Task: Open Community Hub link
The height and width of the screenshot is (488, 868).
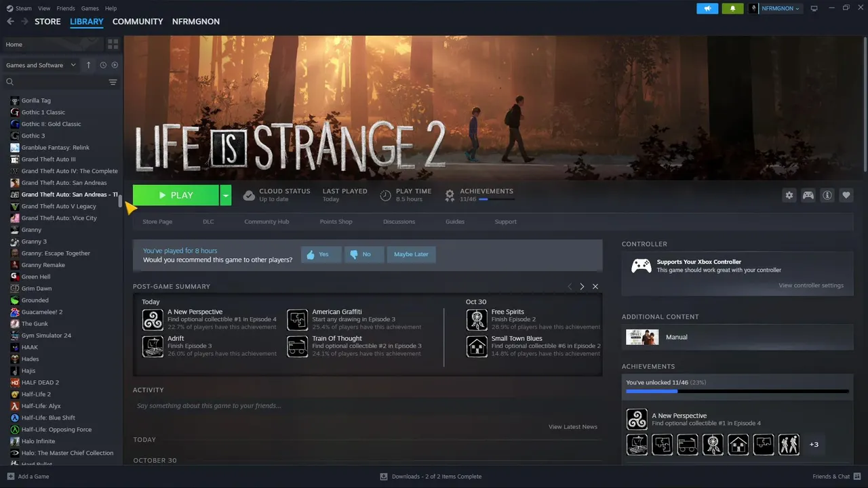Action: click(x=267, y=222)
